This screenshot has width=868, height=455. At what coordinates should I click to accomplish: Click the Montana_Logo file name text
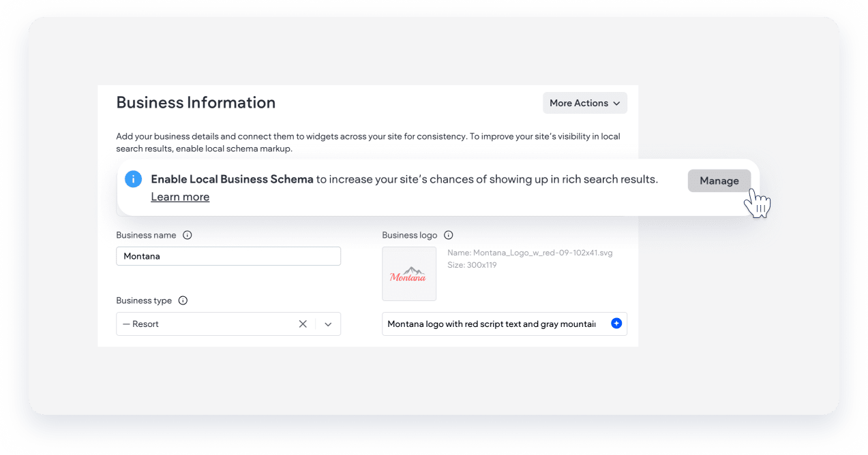click(x=530, y=253)
